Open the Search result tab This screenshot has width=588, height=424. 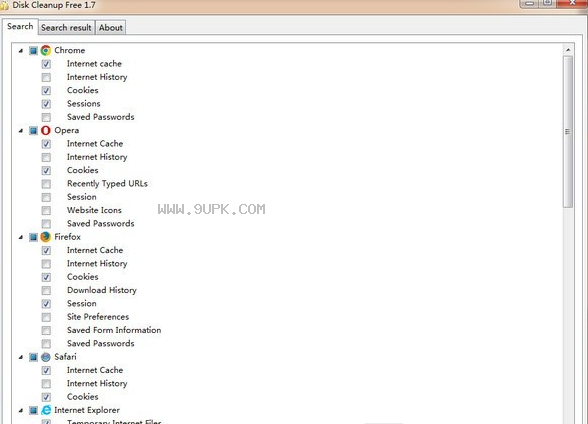point(66,28)
